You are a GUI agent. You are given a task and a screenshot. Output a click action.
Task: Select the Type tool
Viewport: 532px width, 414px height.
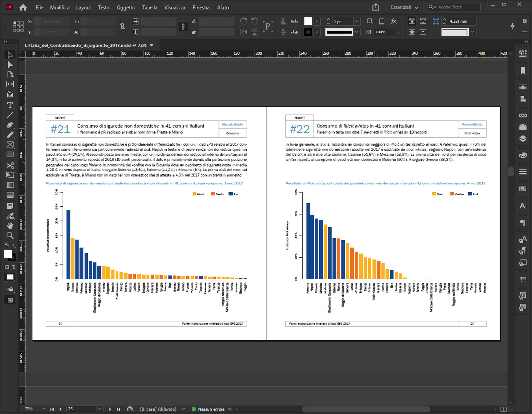[10, 105]
